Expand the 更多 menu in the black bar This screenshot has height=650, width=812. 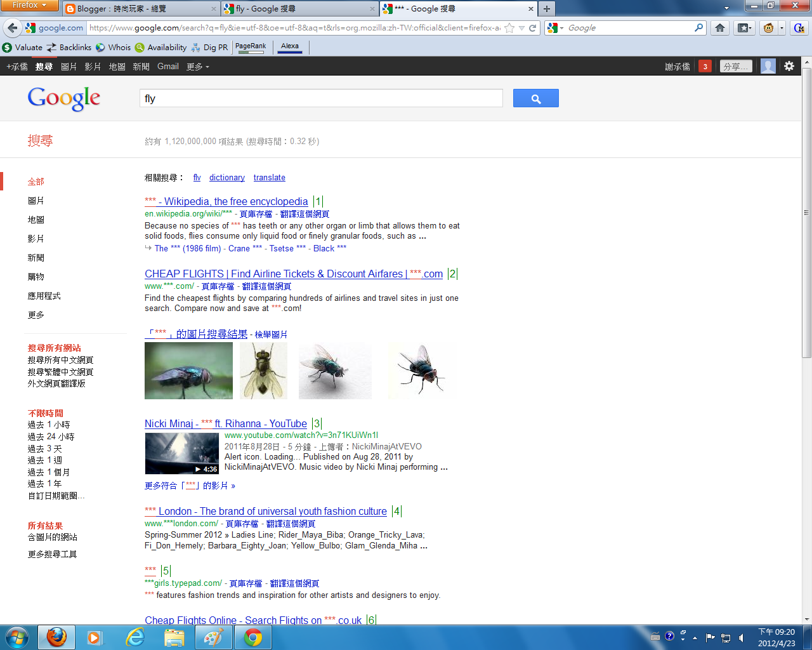click(197, 67)
